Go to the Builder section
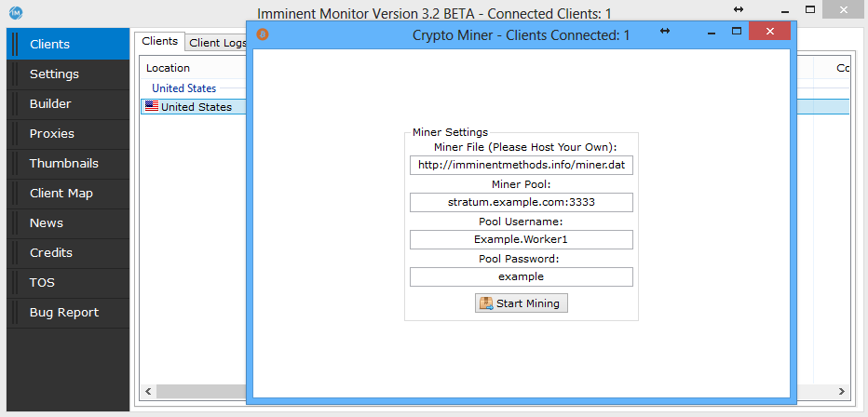The height and width of the screenshot is (417, 868). tap(68, 104)
